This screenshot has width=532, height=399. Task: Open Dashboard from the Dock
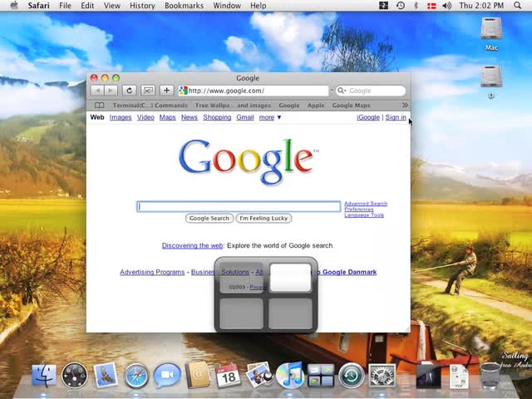click(x=74, y=376)
